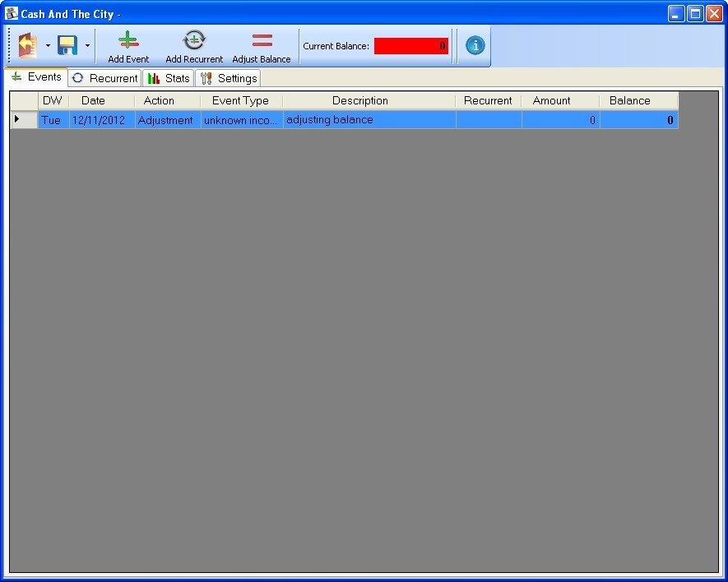728x582 pixels.
Task: Add a new event
Action: [128, 47]
